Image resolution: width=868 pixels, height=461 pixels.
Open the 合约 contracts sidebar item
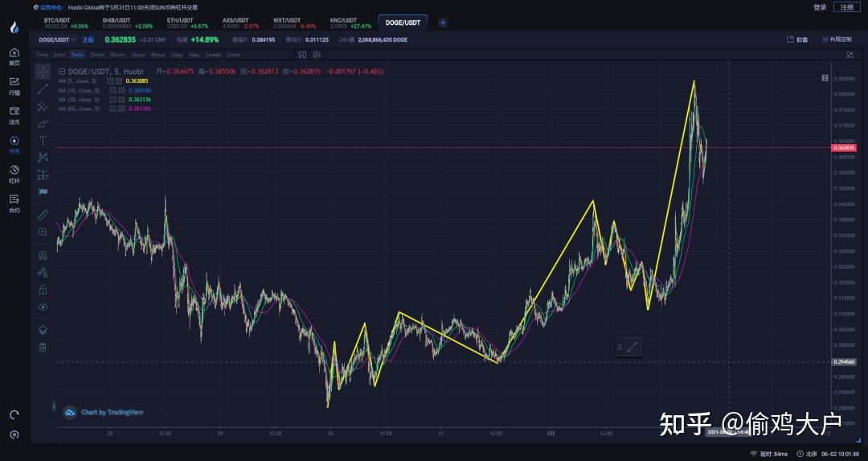(14, 204)
